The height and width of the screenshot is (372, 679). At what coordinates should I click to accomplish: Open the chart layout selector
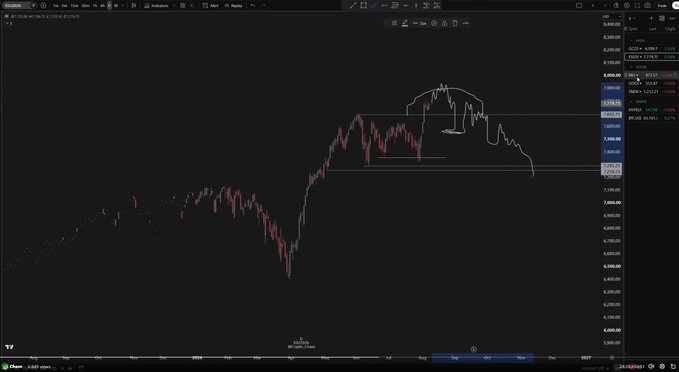[579, 6]
